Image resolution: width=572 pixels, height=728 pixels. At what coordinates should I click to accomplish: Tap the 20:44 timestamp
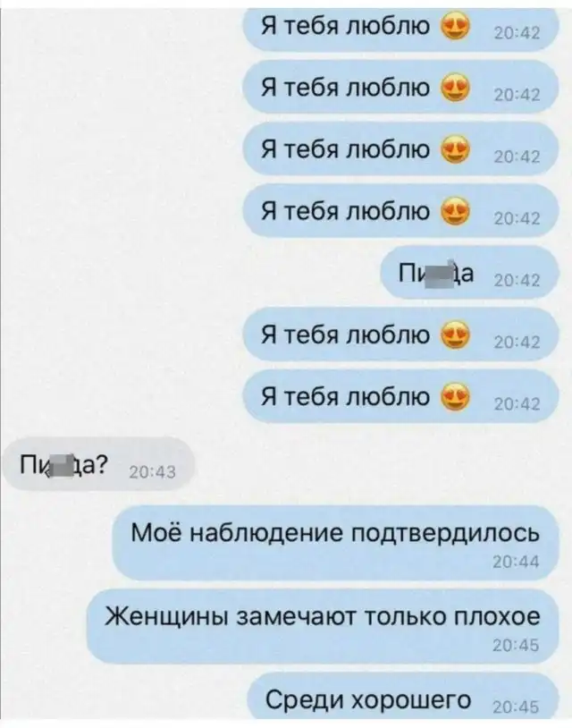coord(516,563)
